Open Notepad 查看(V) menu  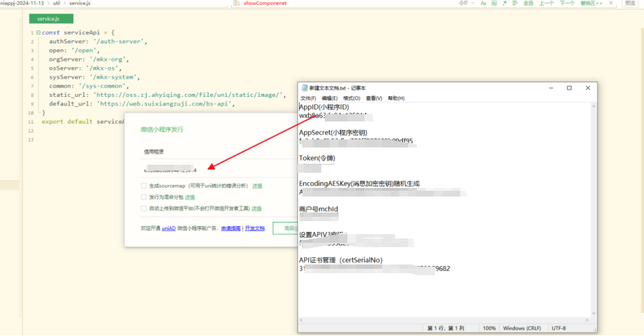coord(374,98)
